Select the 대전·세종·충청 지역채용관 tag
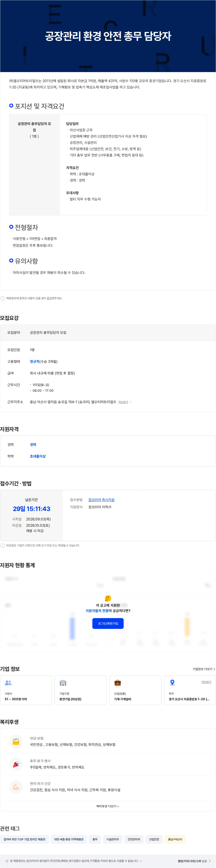 click(x=69, y=839)
